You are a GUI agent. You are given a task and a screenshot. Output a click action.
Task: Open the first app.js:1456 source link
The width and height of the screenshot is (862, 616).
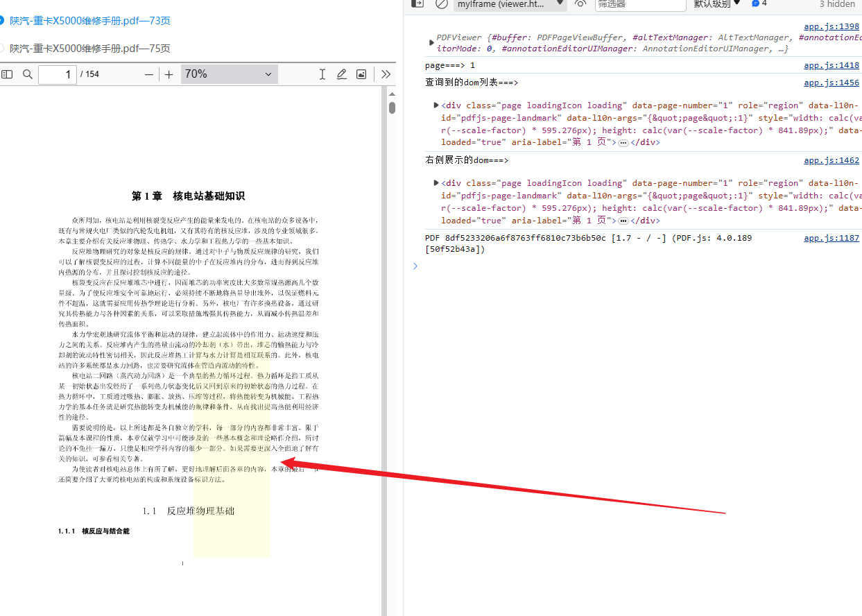[831, 83]
